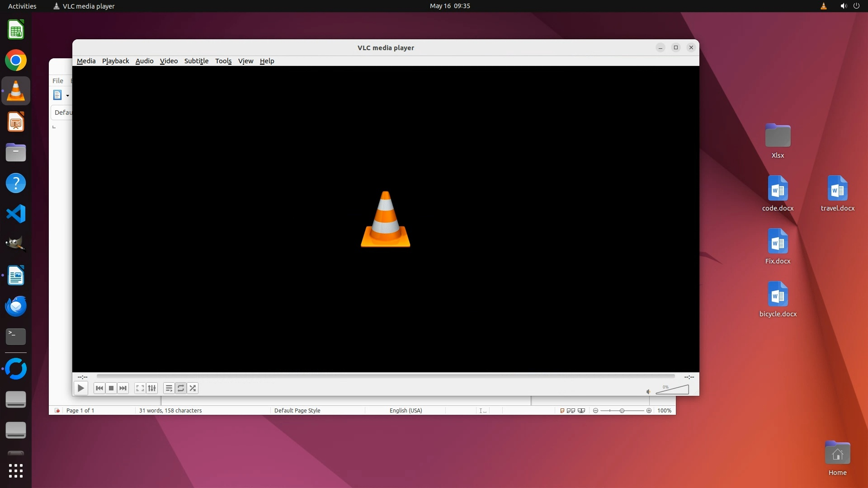
Task: Open the new-document dropdown arrow in Writer
Action: coord(67,95)
